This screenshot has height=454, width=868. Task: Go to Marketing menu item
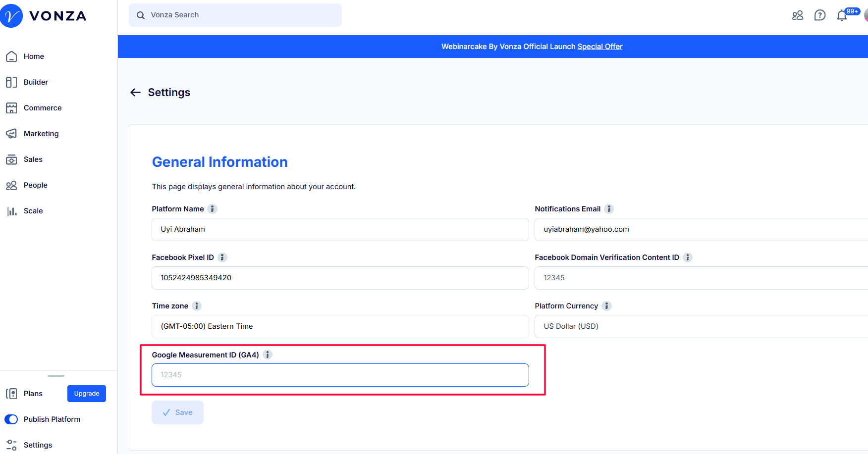pos(41,134)
